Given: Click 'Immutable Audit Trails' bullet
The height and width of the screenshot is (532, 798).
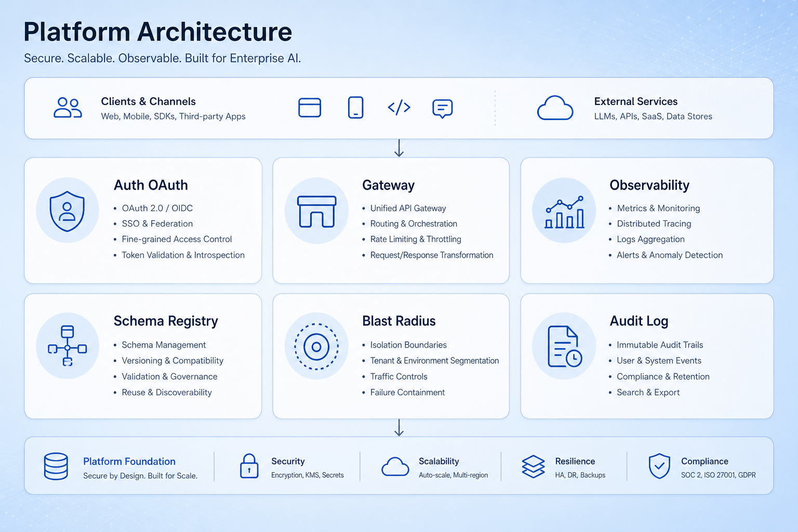Looking at the screenshot, I should [x=660, y=345].
